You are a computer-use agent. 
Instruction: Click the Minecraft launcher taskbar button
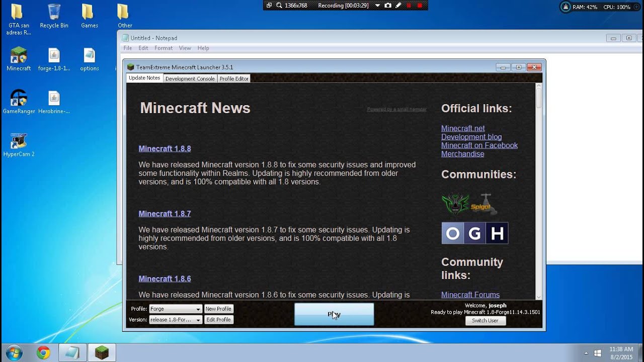pyautogui.click(x=102, y=353)
